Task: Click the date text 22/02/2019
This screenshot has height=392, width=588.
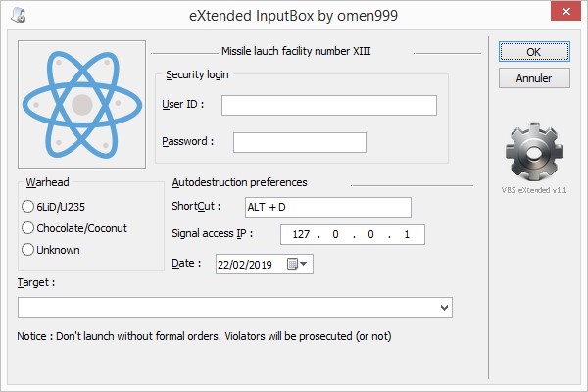Action: (245, 265)
